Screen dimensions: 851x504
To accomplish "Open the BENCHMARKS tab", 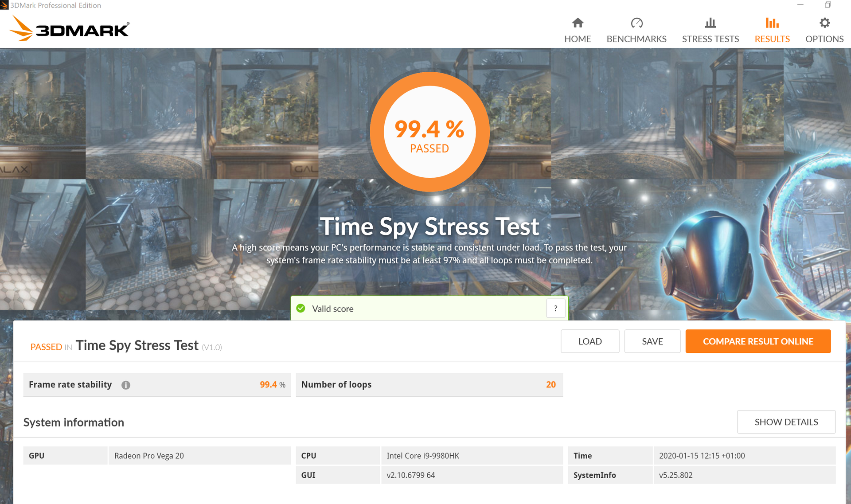I will 636,39.
